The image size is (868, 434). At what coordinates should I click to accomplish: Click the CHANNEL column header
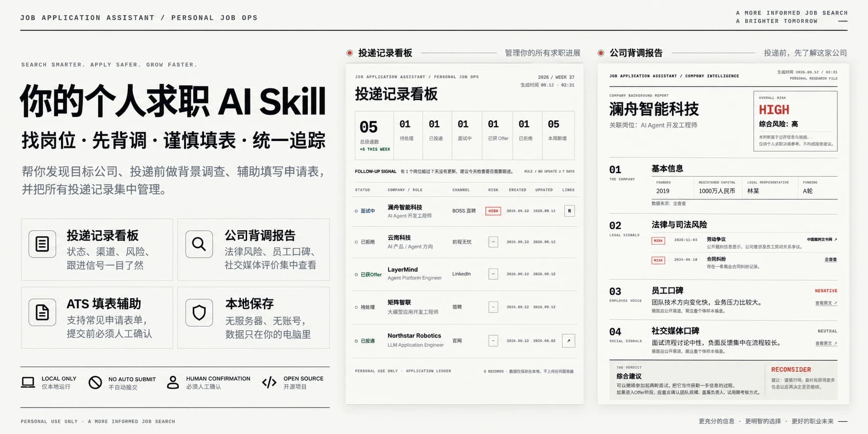coord(461,190)
